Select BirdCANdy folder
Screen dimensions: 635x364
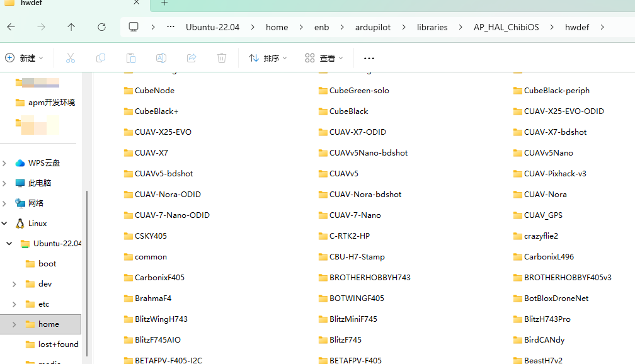coord(539,340)
